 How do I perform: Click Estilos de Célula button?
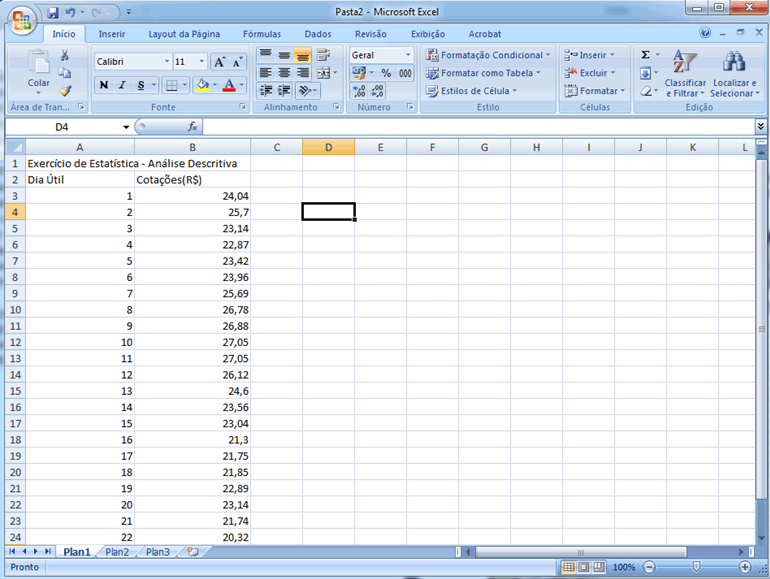(474, 91)
